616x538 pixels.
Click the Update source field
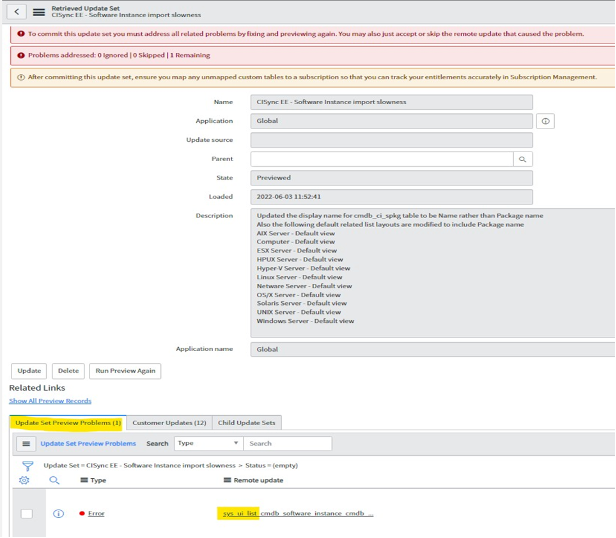(x=392, y=140)
